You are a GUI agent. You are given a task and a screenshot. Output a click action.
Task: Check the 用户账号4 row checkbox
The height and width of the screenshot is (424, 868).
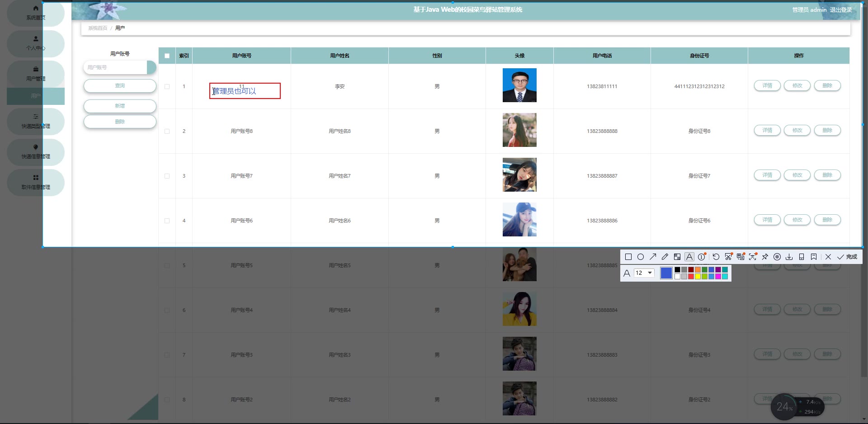(167, 310)
